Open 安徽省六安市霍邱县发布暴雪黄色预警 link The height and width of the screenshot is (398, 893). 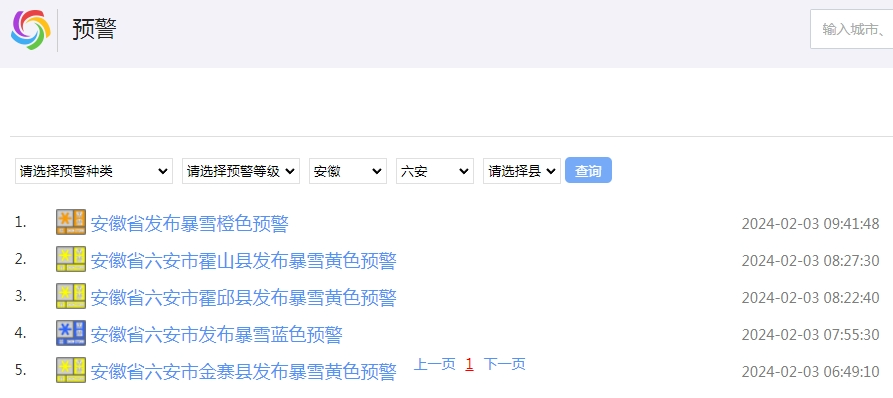click(x=244, y=298)
